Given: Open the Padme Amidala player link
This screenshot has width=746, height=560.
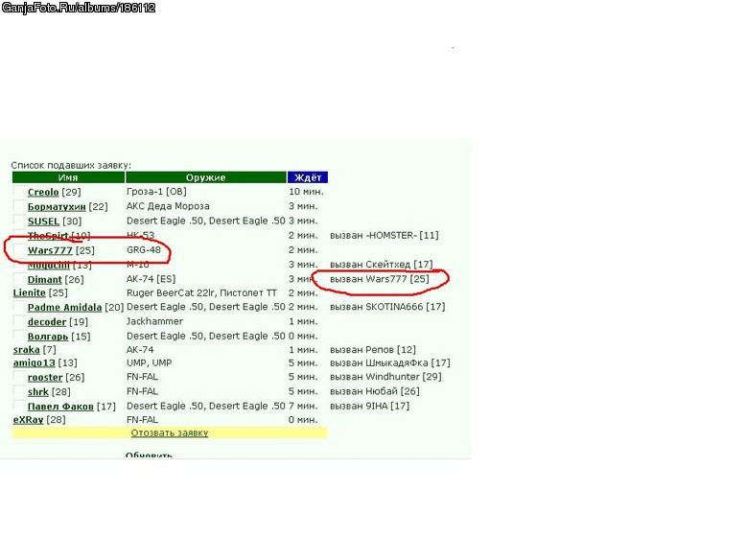Looking at the screenshot, I should click(x=64, y=308).
